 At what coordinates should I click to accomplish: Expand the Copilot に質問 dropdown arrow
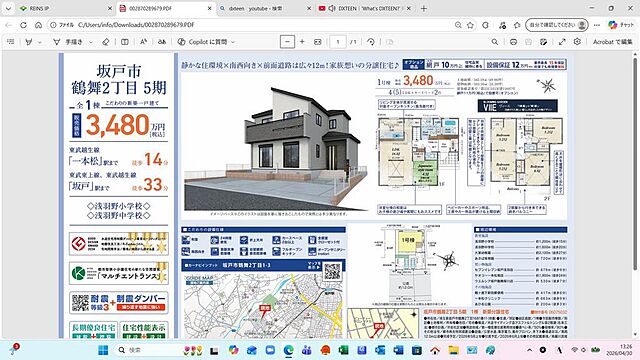click(x=233, y=42)
